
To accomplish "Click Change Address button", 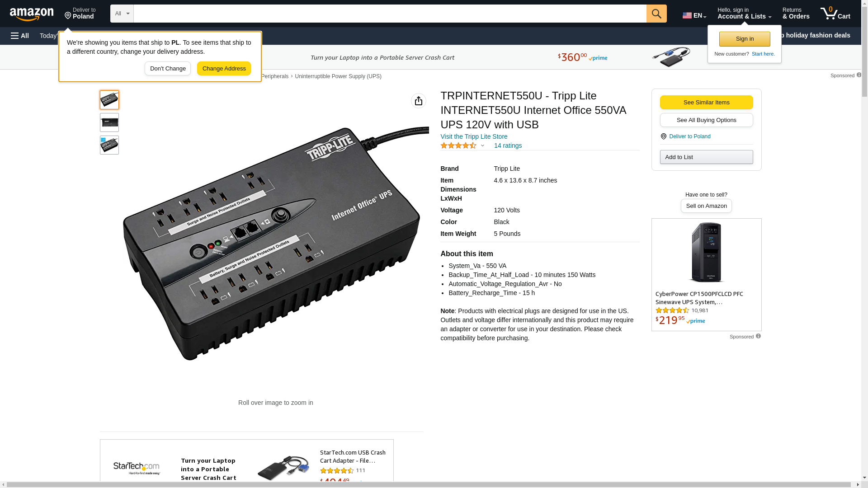I will 224,69.
